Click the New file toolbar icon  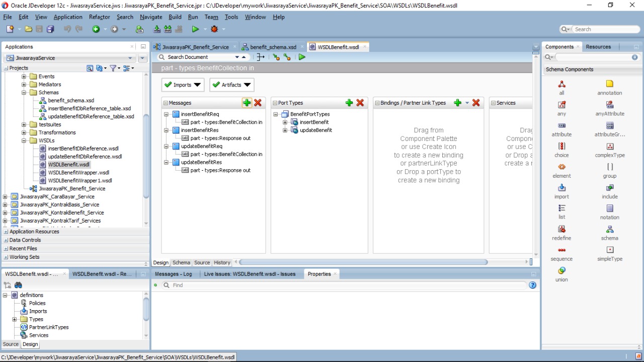(x=10, y=29)
